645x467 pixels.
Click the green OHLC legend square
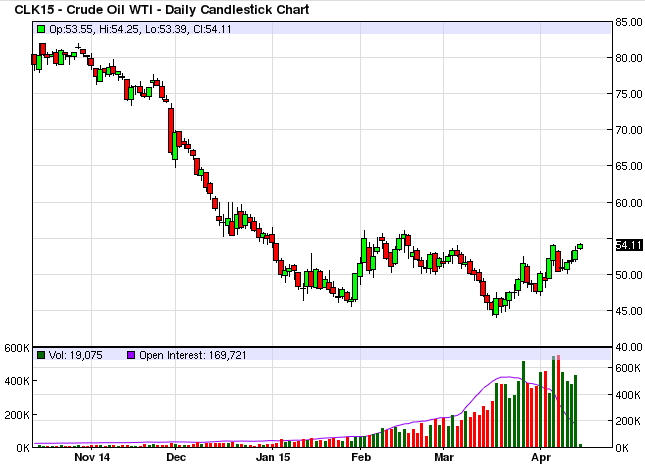(41, 29)
